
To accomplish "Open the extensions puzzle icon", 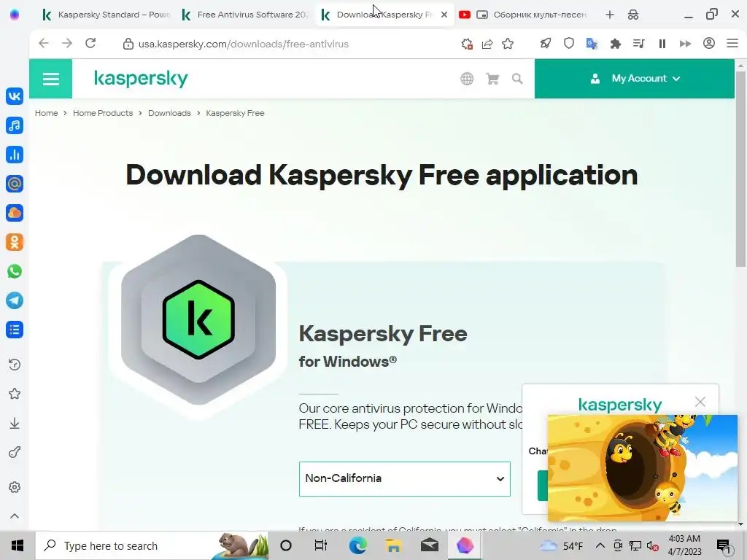I will [616, 44].
